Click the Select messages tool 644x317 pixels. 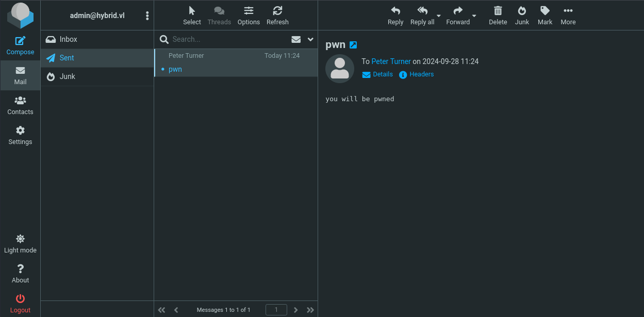point(192,15)
